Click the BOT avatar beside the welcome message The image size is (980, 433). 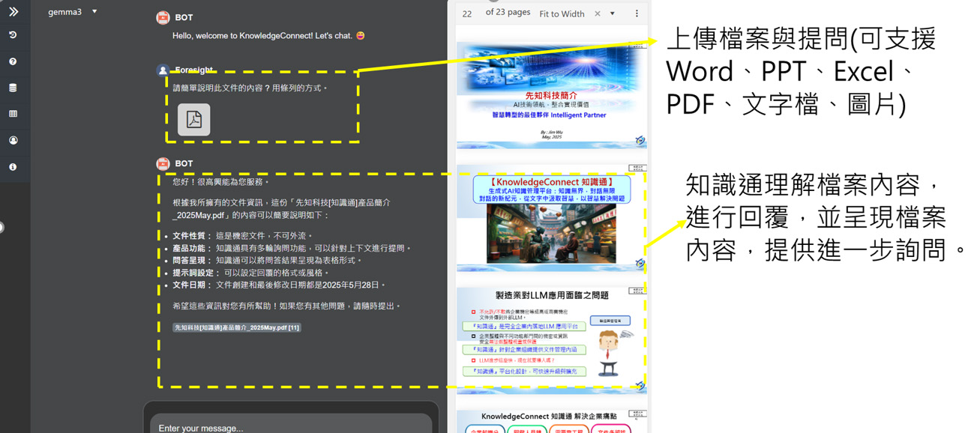(x=163, y=17)
